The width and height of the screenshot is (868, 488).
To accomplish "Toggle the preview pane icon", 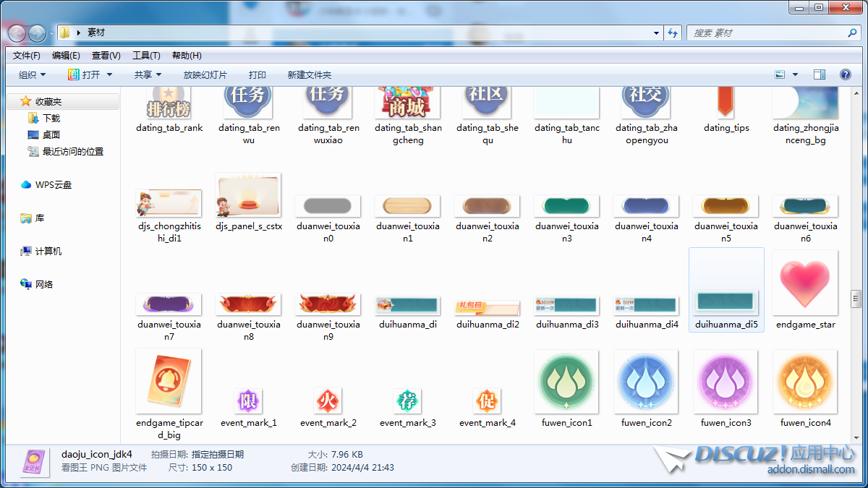I will point(820,74).
